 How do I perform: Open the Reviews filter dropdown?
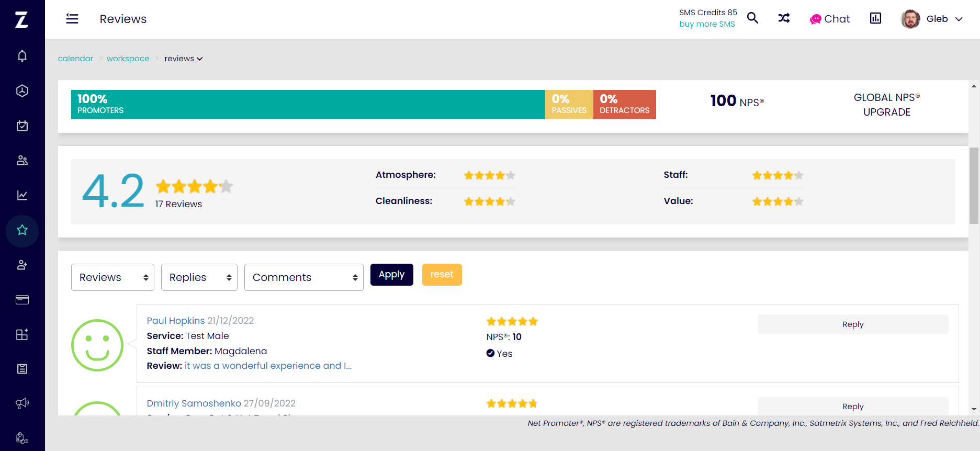[x=112, y=277]
